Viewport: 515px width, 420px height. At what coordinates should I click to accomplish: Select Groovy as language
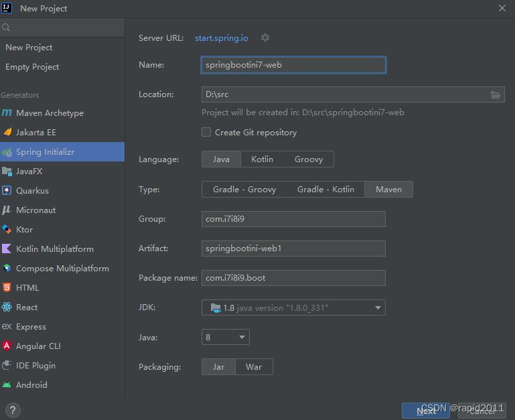pos(309,159)
